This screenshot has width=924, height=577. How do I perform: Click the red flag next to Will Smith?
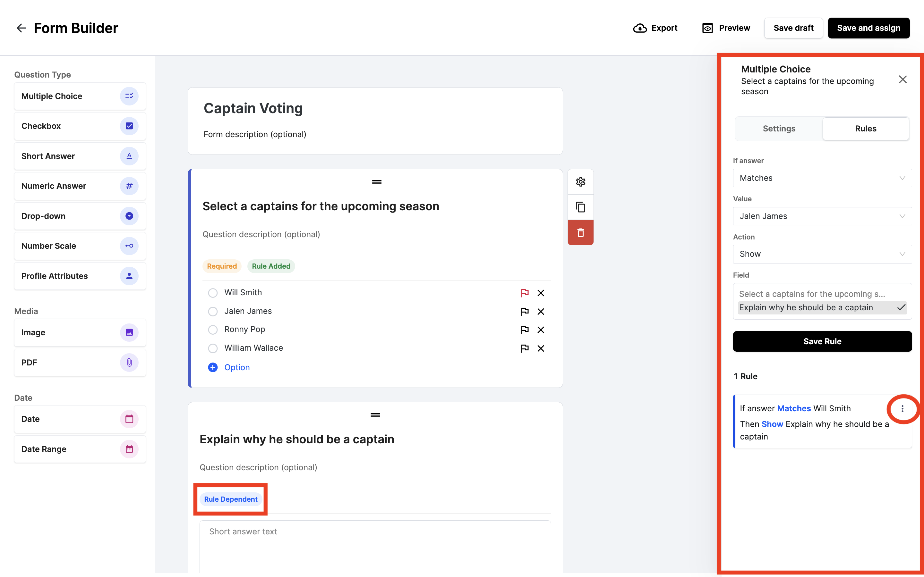coord(525,293)
